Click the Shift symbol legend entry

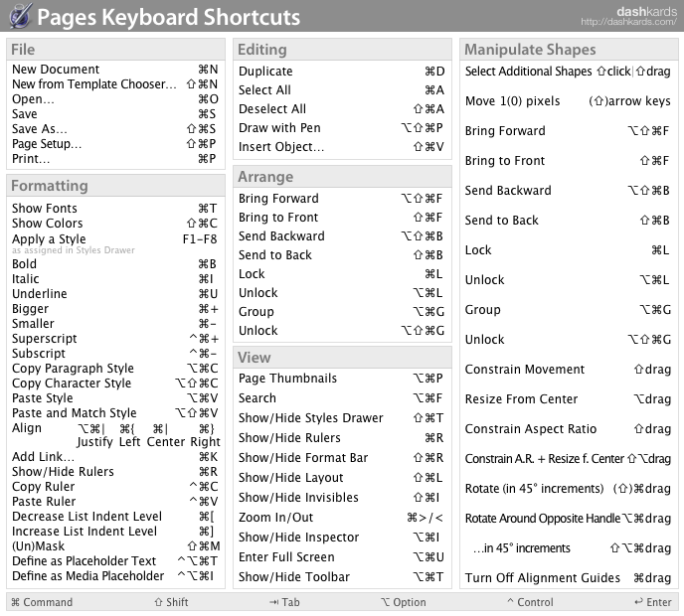[x=171, y=602]
